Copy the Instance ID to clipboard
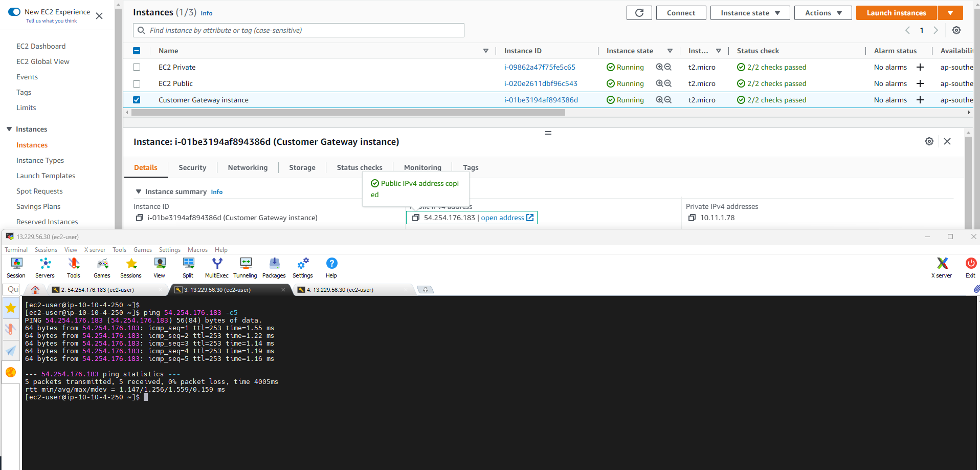Viewport: 980px width, 470px height. click(139, 218)
